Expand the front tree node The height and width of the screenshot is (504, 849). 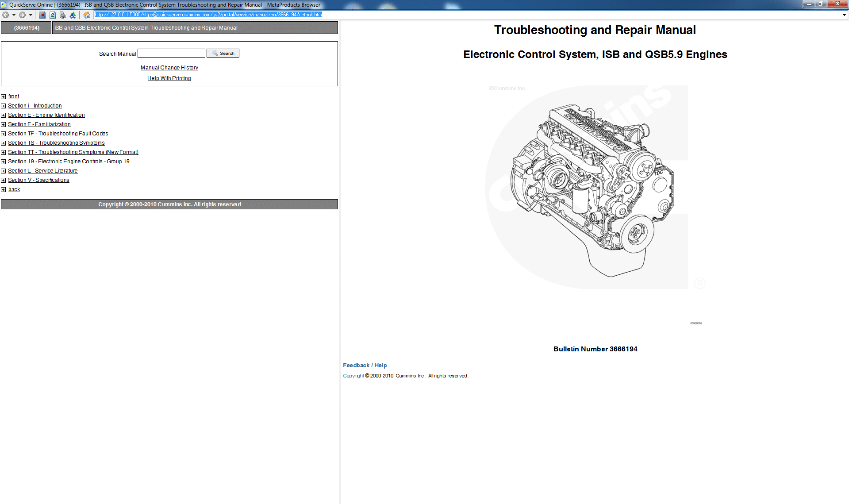tap(4, 96)
